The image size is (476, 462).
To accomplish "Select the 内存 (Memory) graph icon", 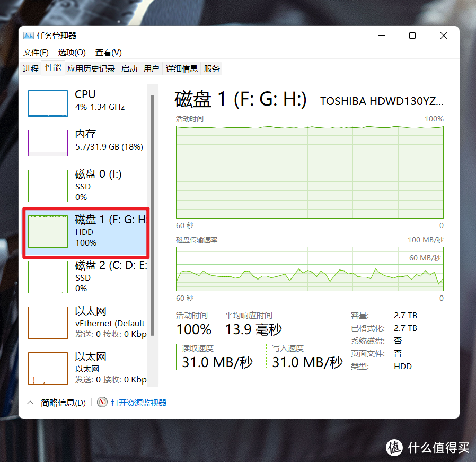I will (48, 143).
